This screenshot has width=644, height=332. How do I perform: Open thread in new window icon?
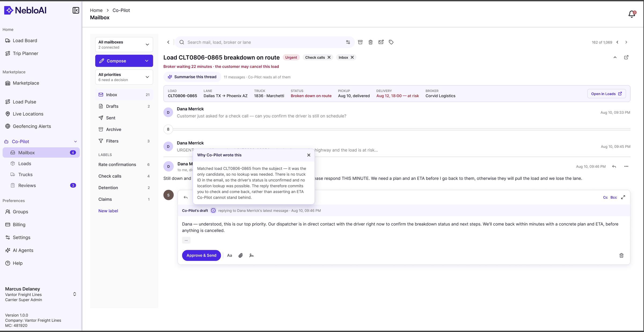(626, 57)
